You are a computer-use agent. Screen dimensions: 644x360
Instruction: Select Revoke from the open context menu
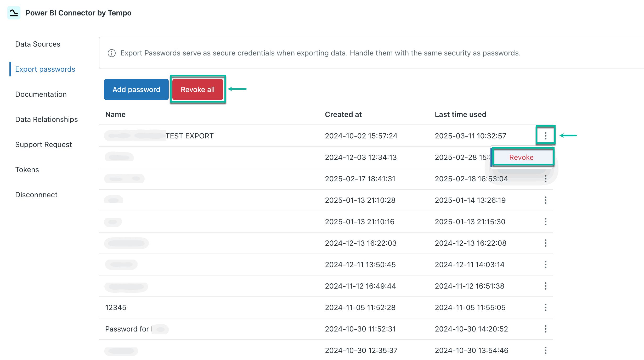pyautogui.click(x=522, y=157)
